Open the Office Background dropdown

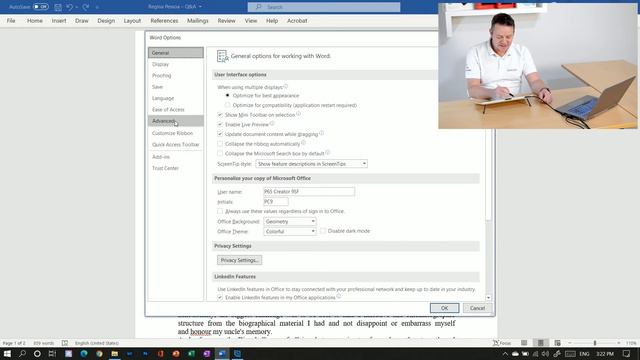pos(290,221)
